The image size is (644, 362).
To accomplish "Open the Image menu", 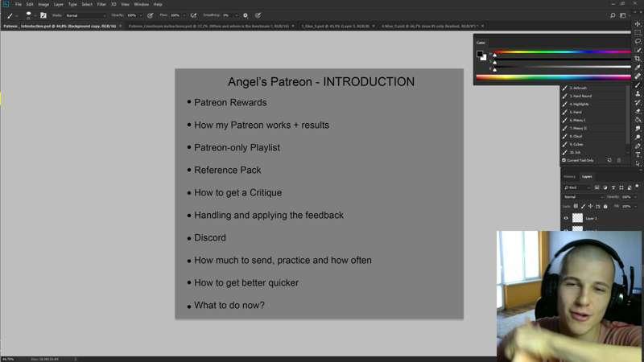I will [43, 4].
